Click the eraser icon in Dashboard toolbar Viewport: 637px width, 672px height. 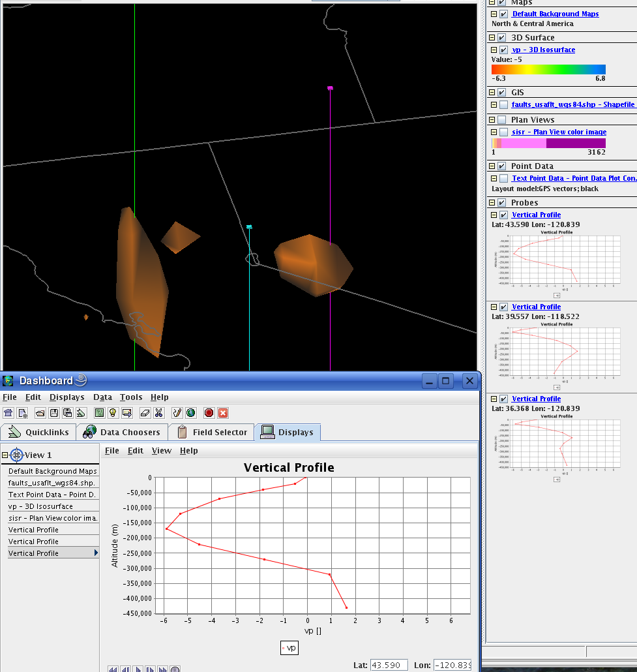145,412
